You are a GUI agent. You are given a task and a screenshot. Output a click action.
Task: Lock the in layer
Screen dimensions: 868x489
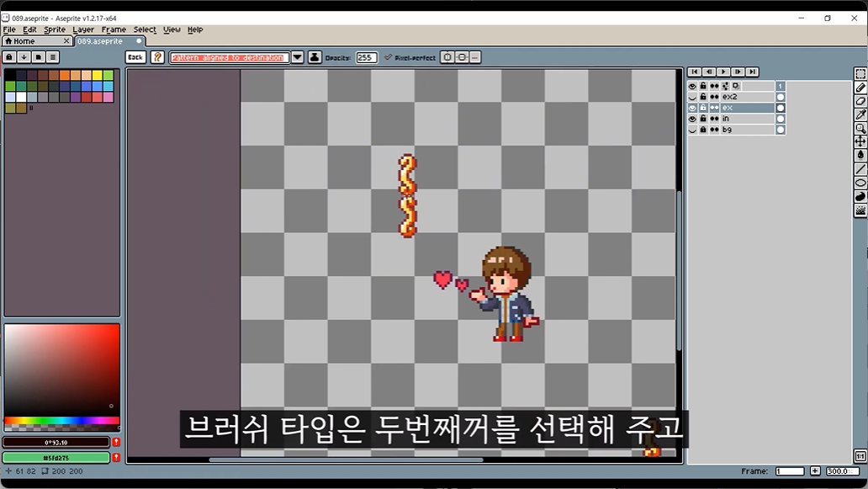coord(703,119)
